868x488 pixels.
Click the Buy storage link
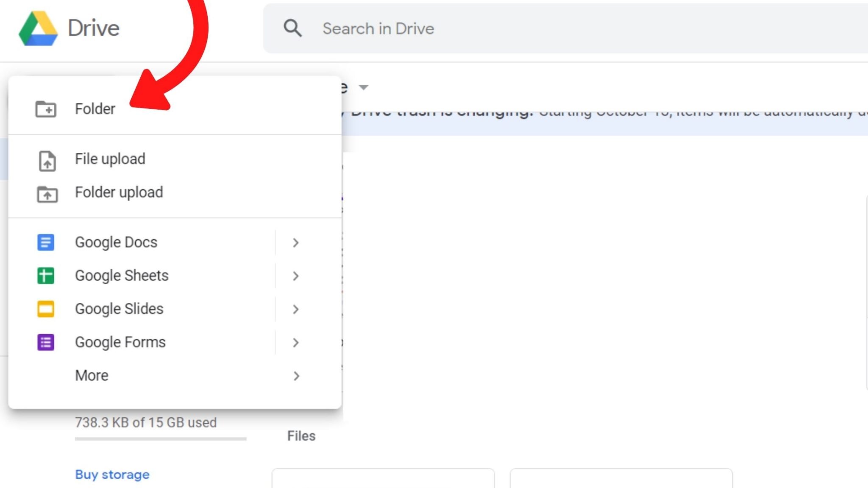coord(112,474)
